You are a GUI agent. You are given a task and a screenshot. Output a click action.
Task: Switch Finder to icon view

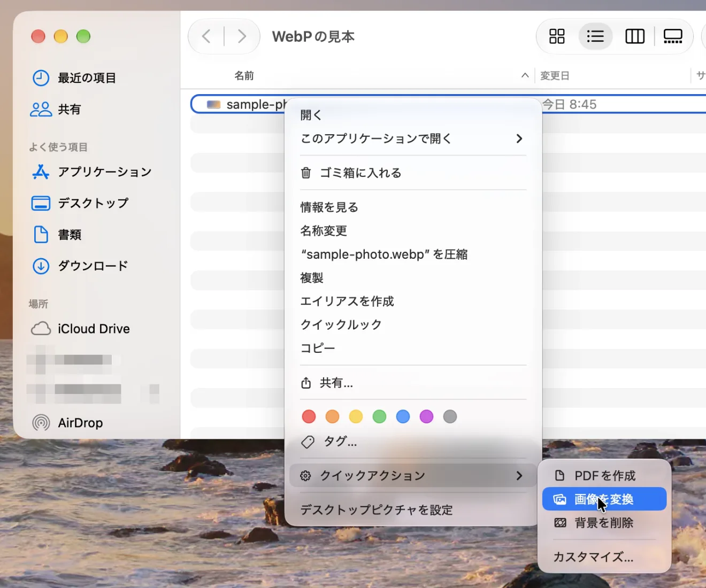[557, 36]
